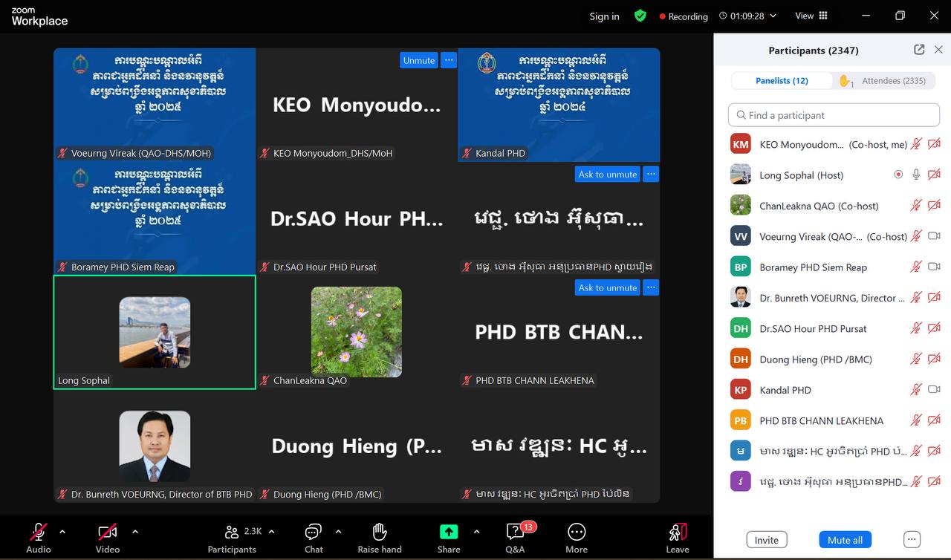
Task: Click the video camera icon for Voeurng Vireak
Action: point(934,236)
